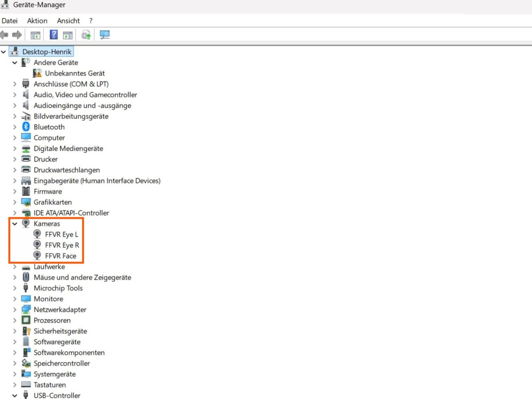Scan for hardware changes via toolbar icon

pyautogui.click(x=104, y=34)
